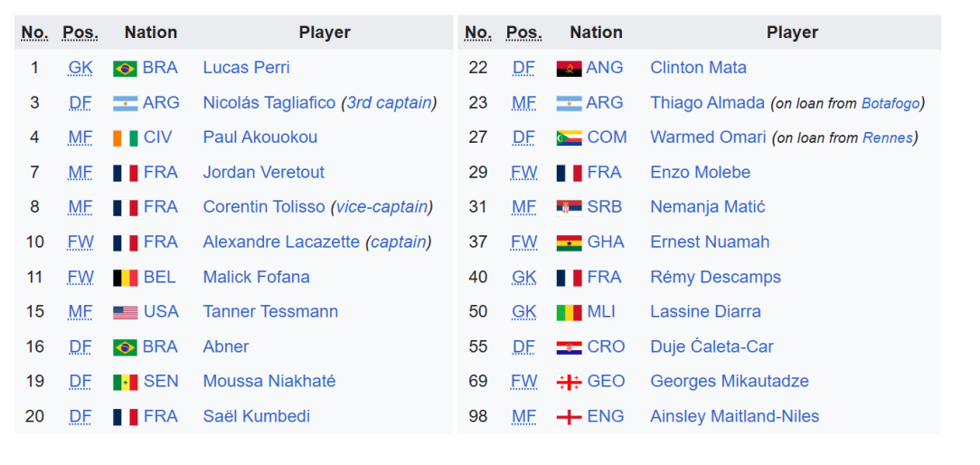Click the Comoros flag next to COM
980x465 pixels.
click(x=569, y=138)
